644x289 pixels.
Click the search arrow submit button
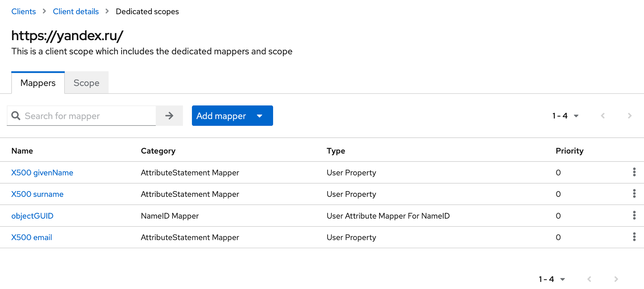tap(169, 116)
